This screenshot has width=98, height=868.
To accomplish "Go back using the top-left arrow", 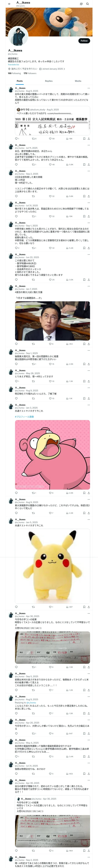I will pos(9,4).
